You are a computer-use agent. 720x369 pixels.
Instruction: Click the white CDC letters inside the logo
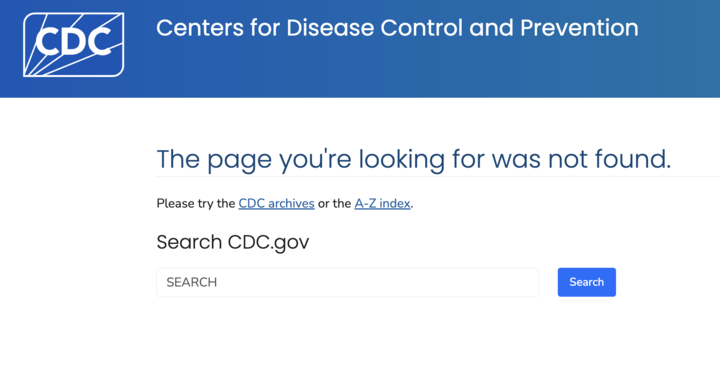pos(73,40)
